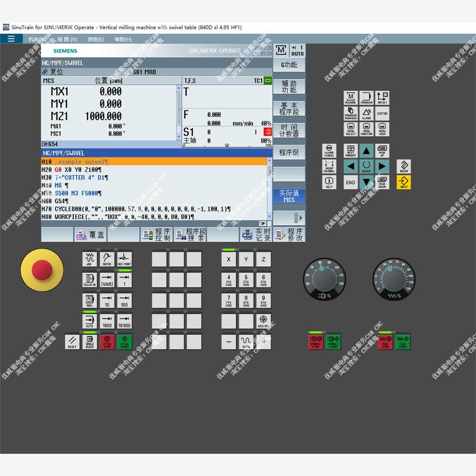Open the PROGRAM key

[x=366, y=98]
